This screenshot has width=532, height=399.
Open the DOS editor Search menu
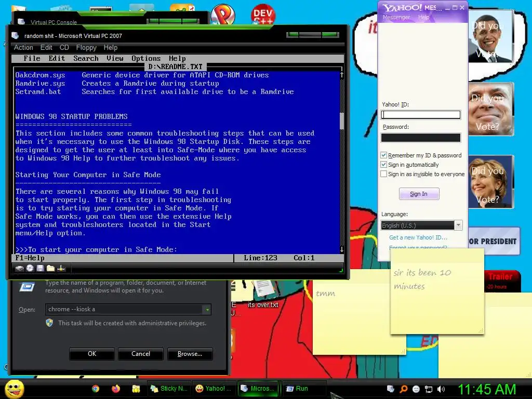86,58
